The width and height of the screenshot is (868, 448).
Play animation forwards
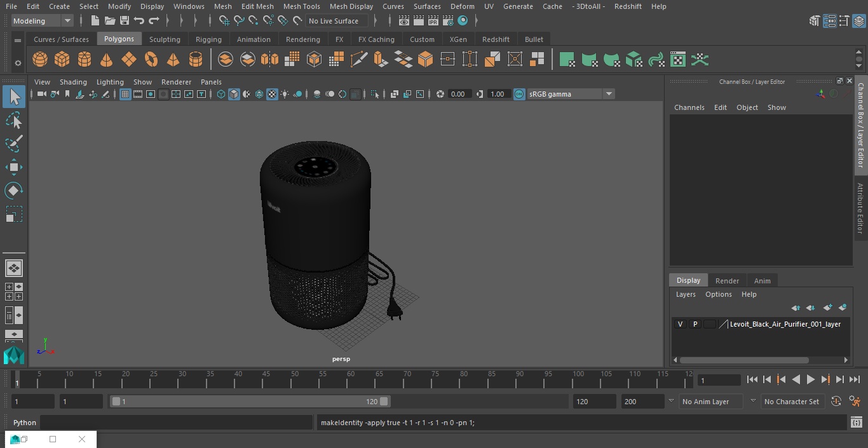[x=811, y=379]
